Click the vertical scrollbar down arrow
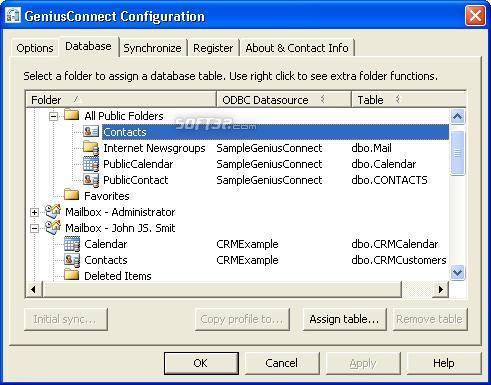The image size is (491, 385). click(457, 273)
